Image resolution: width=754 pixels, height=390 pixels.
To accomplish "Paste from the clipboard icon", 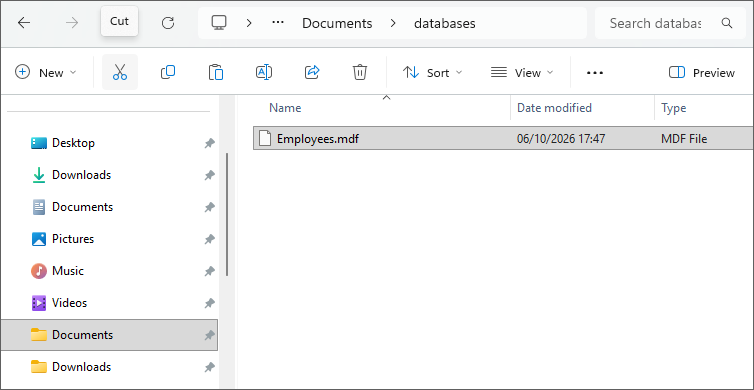I will point(216,72).
